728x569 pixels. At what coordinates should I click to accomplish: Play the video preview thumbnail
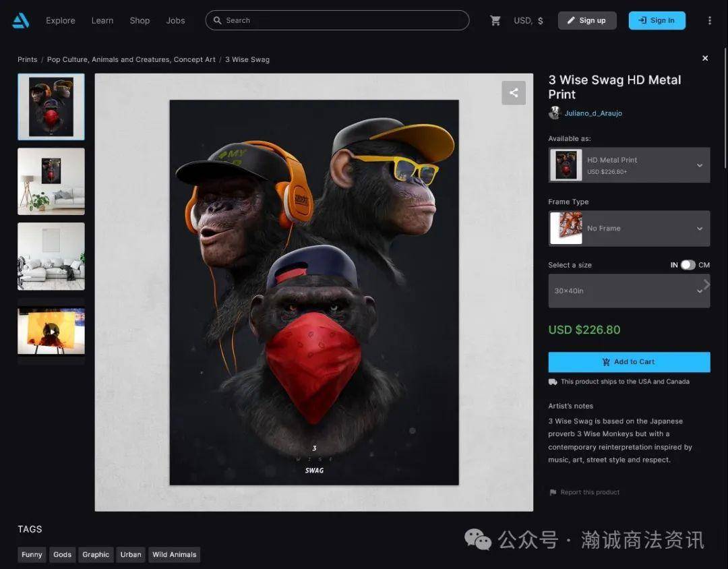coord(51,331)
